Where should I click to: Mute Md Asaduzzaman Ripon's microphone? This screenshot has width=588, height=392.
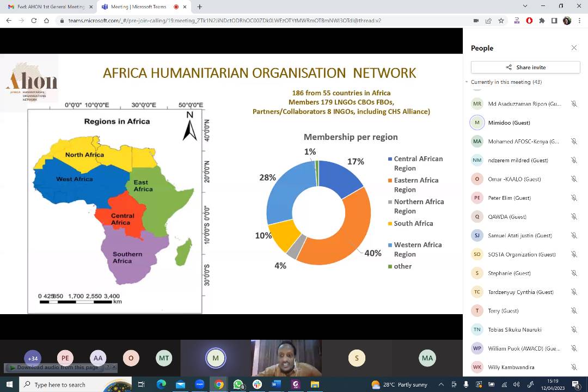pyautogui.click(x=574, y=103)
